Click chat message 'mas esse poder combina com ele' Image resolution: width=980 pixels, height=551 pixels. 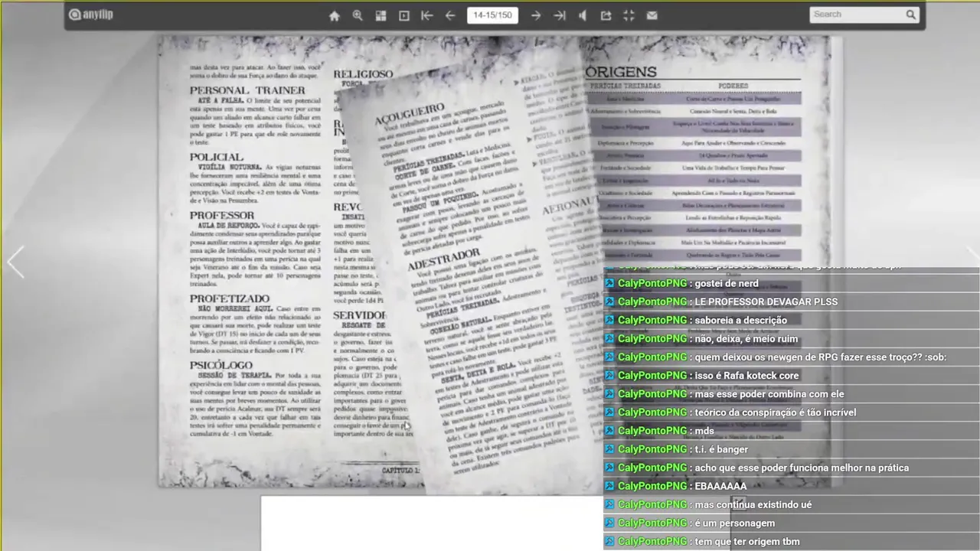point(769,393)
